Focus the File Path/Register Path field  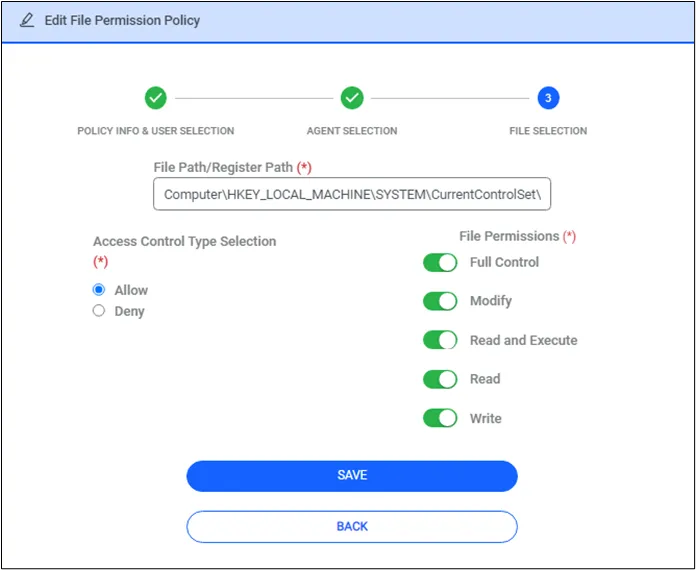[352, 194]
